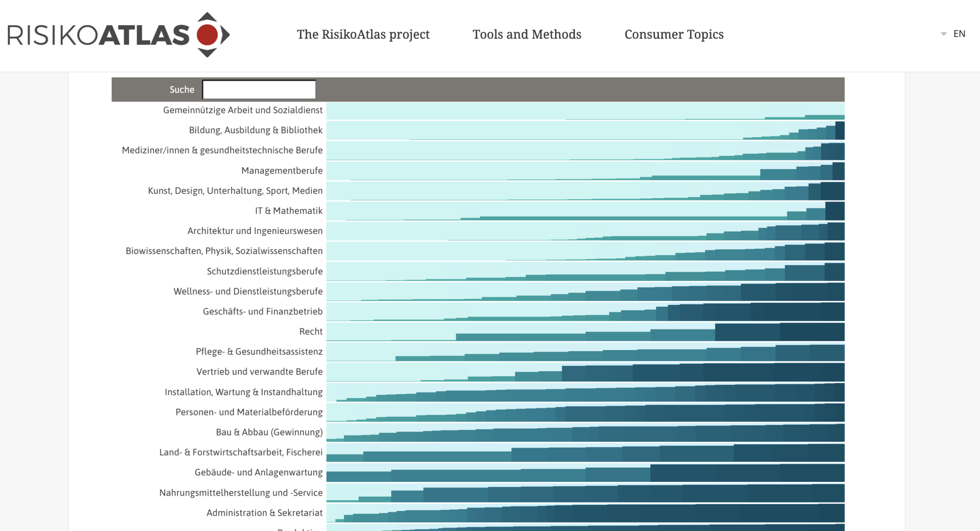Click Managementberufe category label
This screenshot has height=531, width=980.
click(282, 171)
